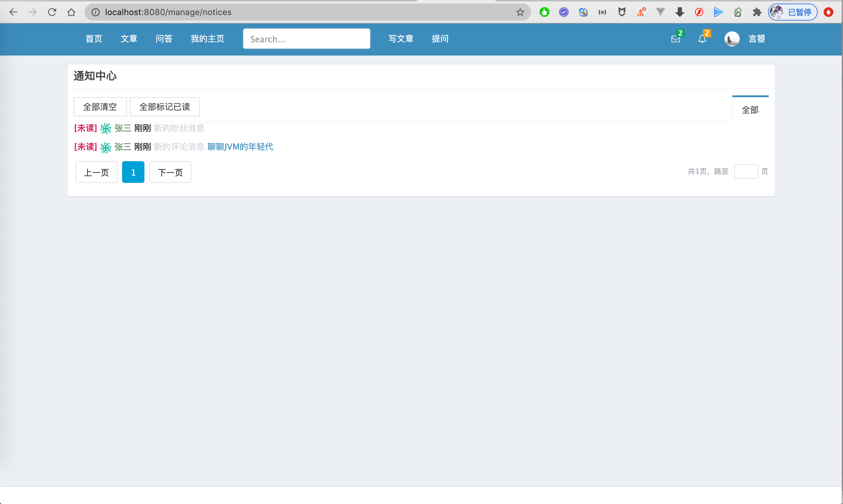Go to the browser home icon
The image size is (843, 504).
[71, 12]
